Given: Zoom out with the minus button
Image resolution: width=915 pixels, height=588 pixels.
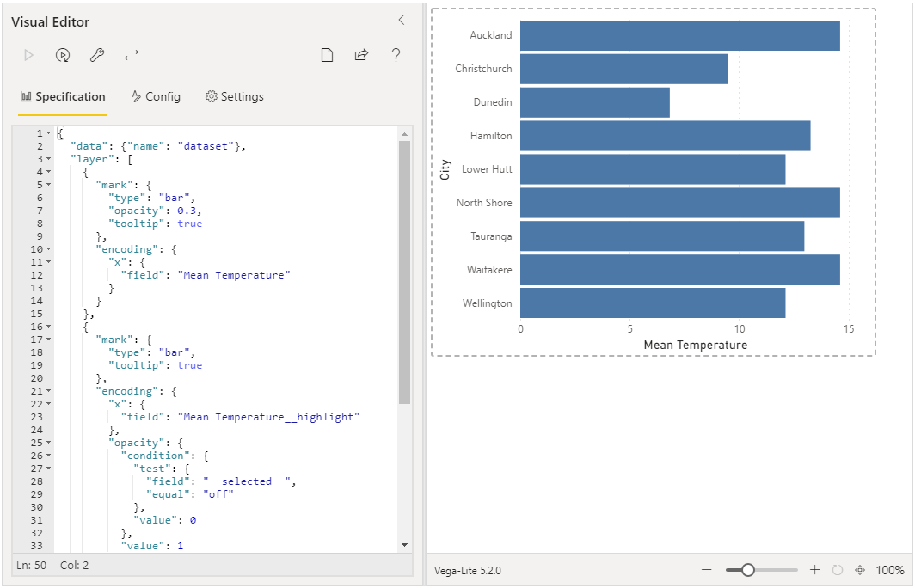Looking at the screenshot, I should pyautogui.click(x=707, y=570).
